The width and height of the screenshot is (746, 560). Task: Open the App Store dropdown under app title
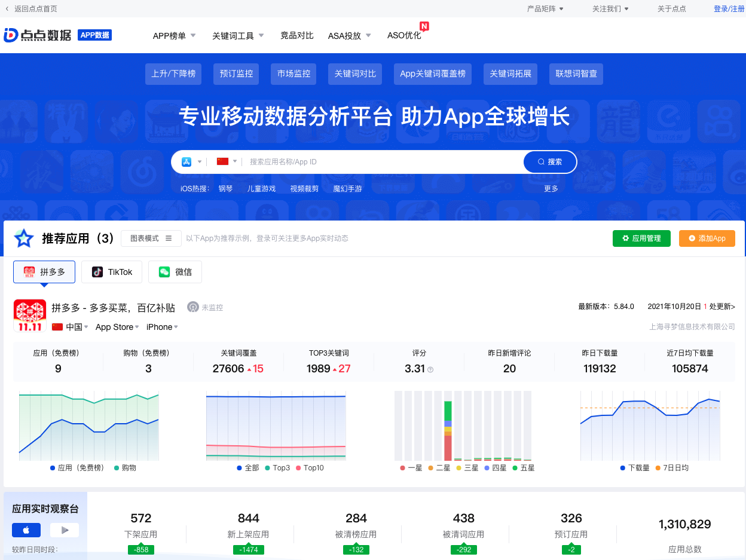click(x=117, y=327)
